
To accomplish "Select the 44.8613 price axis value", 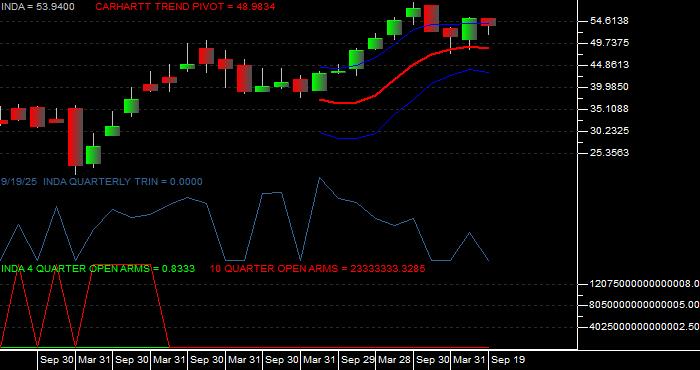I will pyautogui.click(x=610, y=65).
